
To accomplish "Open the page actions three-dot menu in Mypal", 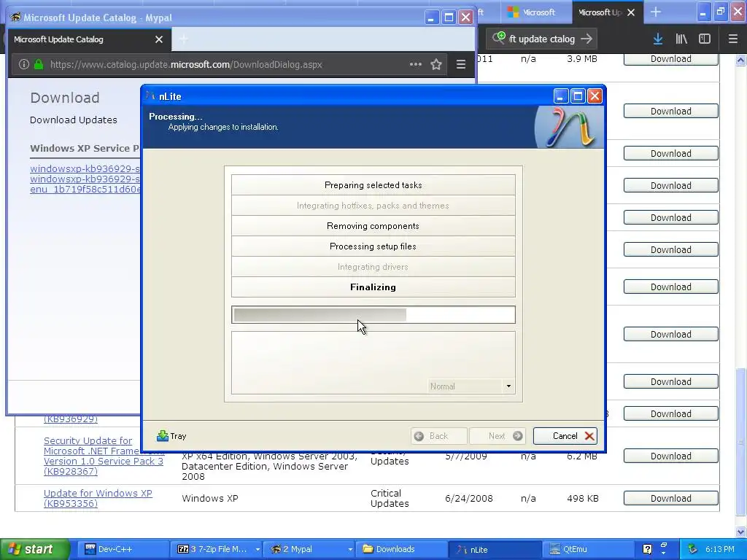I will (x=415, y=64).
